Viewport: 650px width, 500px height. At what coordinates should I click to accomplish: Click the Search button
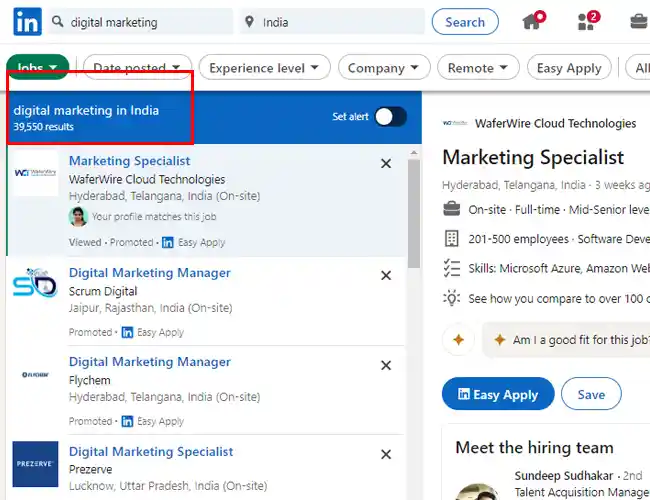pos(465,22)
